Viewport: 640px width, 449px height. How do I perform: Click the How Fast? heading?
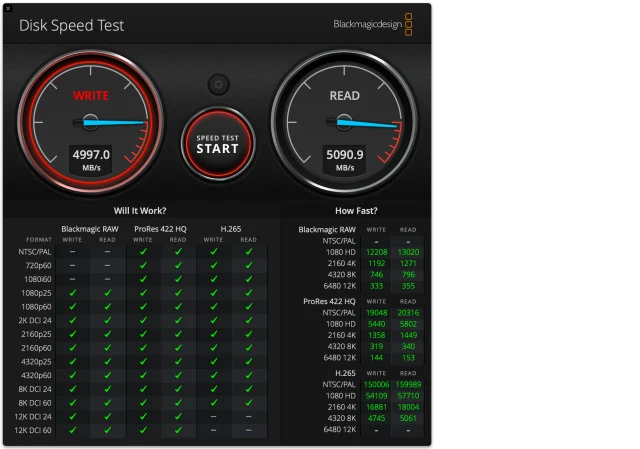[x=356, y=211]
